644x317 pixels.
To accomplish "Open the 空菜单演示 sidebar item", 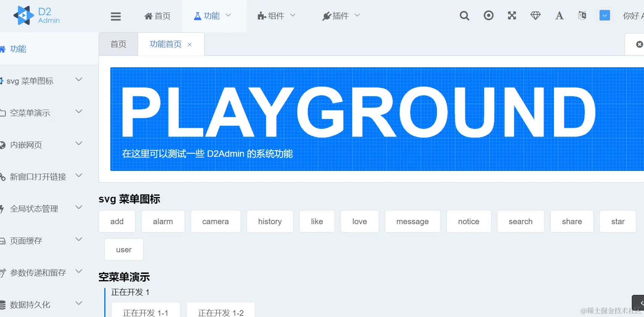I will click(x=49, y=113).
